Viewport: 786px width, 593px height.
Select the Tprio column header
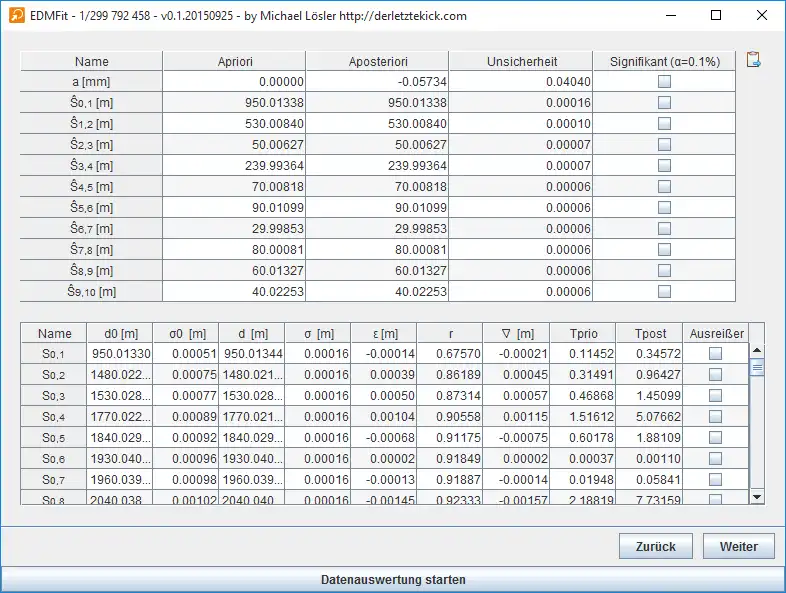583,333
